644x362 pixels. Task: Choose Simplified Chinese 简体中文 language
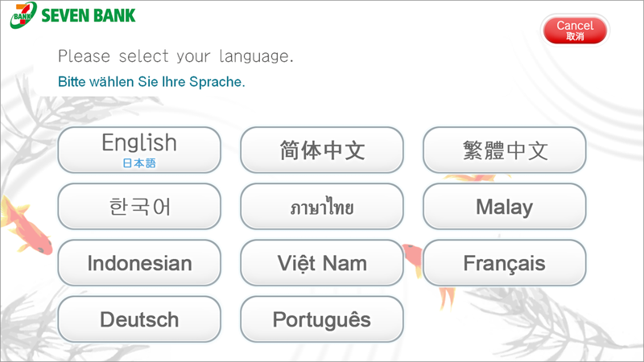click(x=322, y=150)
